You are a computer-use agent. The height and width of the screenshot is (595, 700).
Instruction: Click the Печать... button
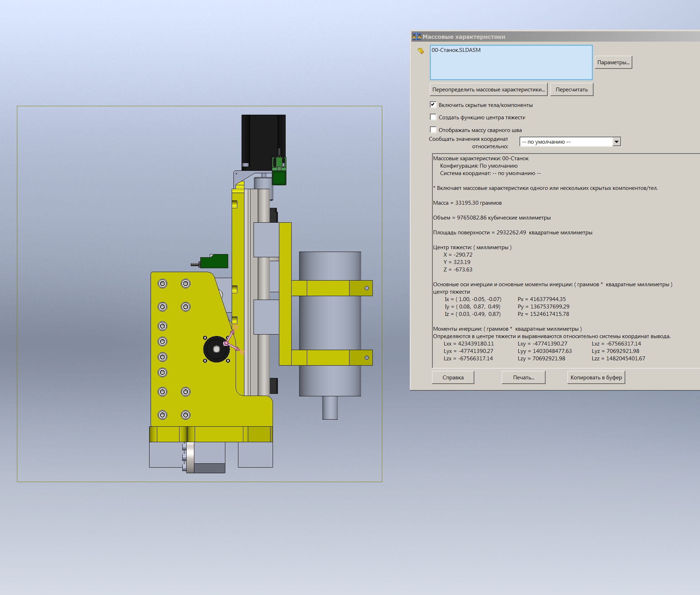pos(523,377)
